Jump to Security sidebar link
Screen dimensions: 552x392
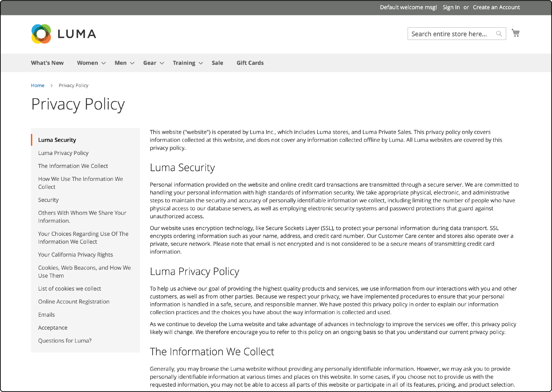pos(48,200)
